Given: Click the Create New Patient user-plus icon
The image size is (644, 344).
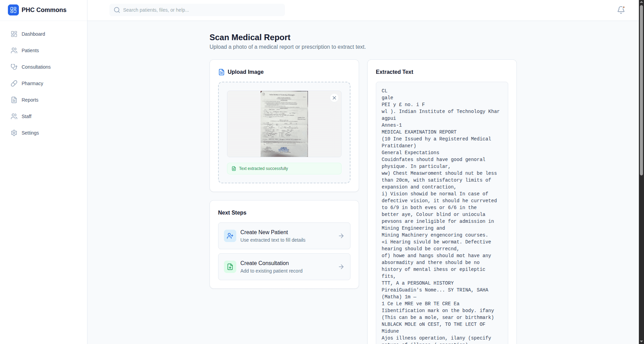Looking at the screenshot, I should pos(230,236).
